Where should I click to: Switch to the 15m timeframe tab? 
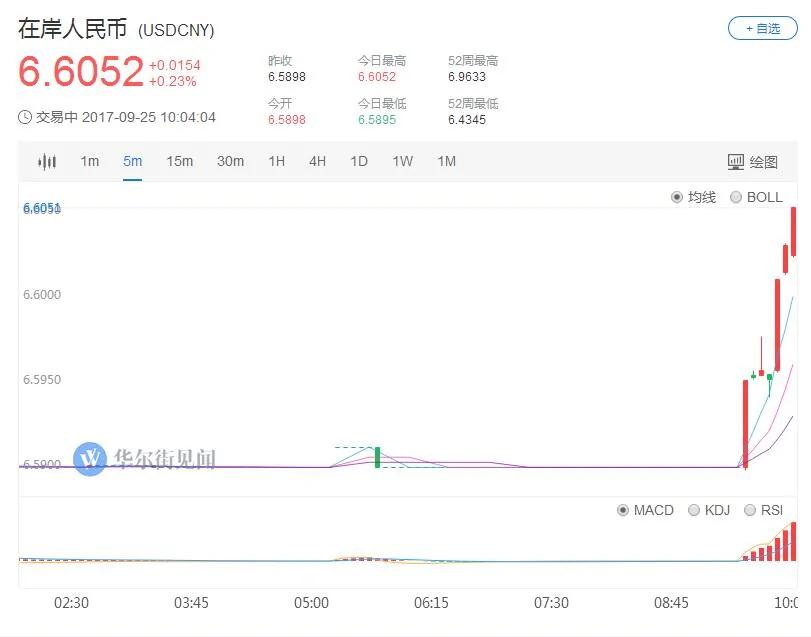pos(179,161)
